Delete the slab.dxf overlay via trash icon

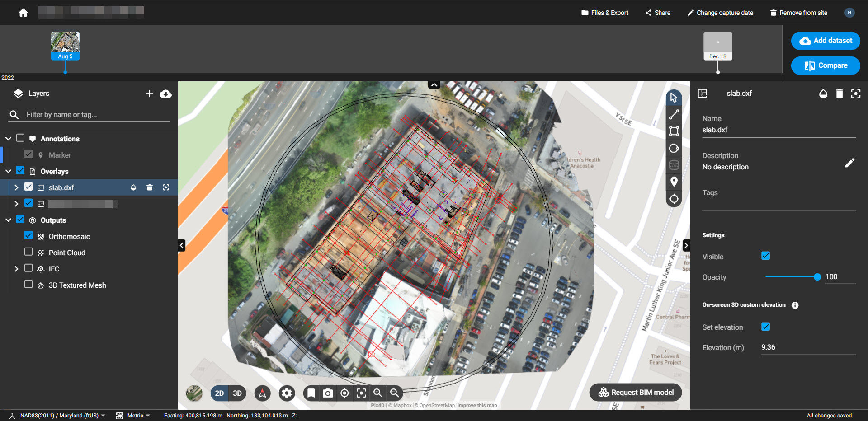click(150, 187)
